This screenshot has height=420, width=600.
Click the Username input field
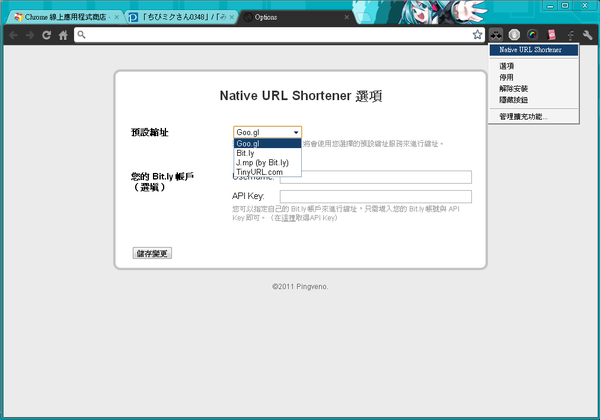(x=376, y=177)
